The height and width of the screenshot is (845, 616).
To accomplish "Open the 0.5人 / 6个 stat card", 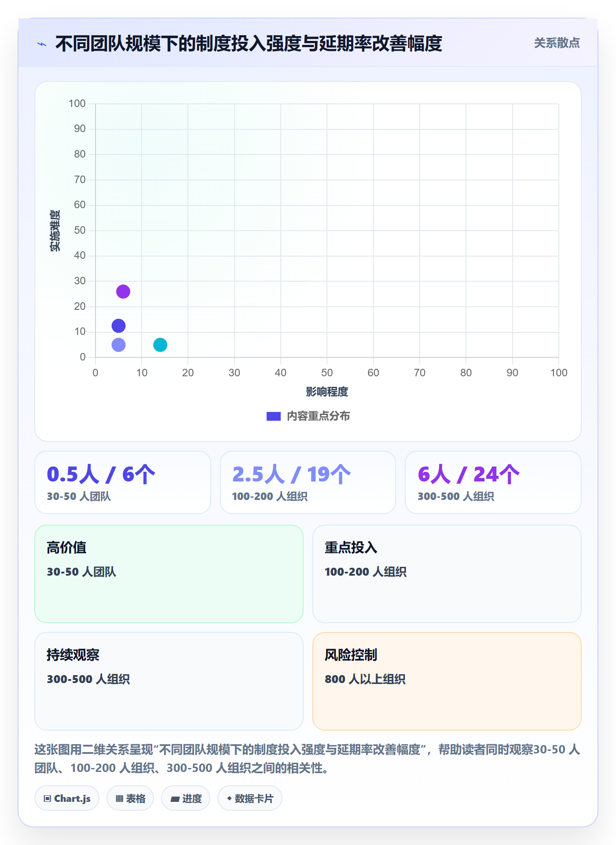I will (x=123, y=482).
